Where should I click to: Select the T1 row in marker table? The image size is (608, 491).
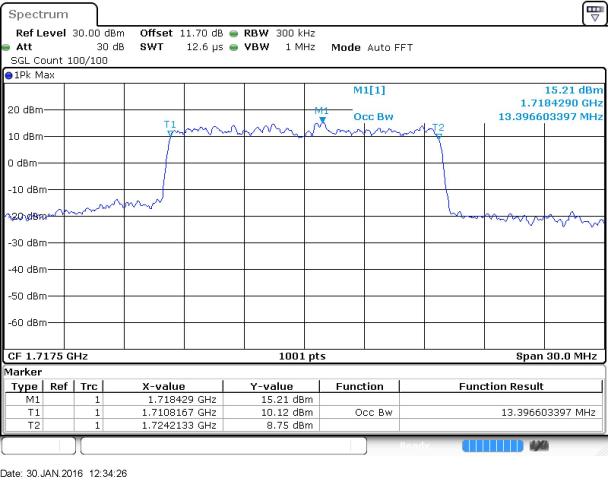pyautogui.click(x=304, y=412)
